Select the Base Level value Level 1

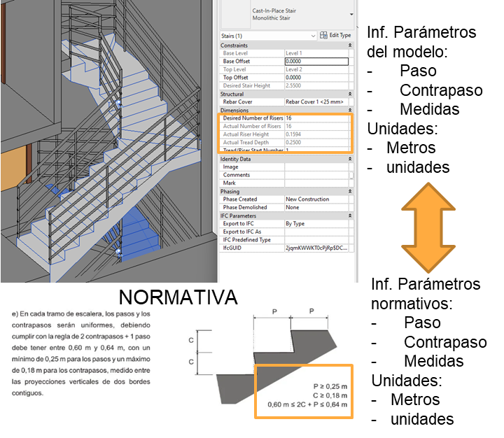(316, 53)
